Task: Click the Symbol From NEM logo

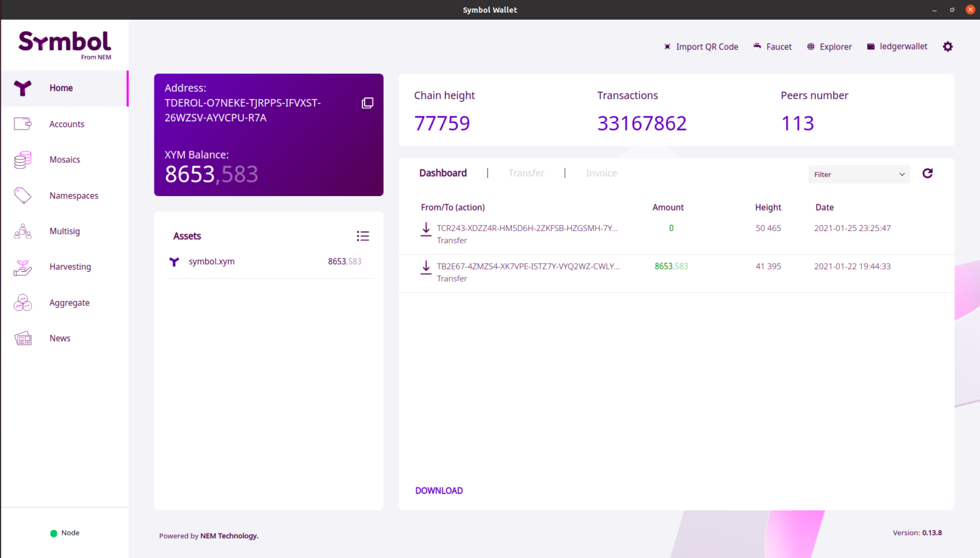Action: pos(65,45)
